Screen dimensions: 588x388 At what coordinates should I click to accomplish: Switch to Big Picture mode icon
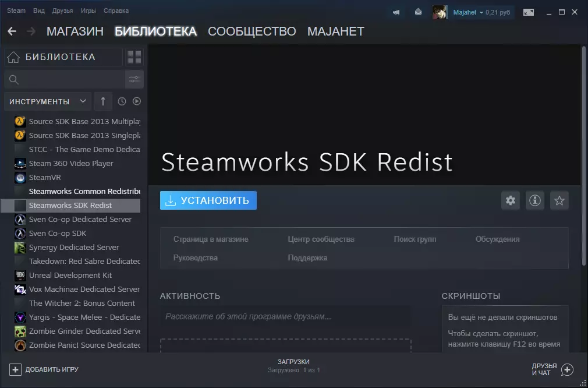(x=529, y=12)
